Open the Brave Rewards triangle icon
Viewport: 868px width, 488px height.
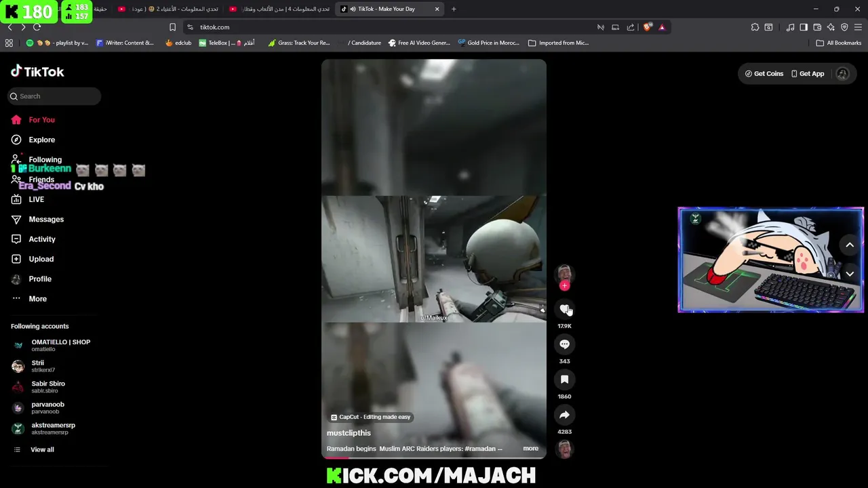tap(662, 27)
